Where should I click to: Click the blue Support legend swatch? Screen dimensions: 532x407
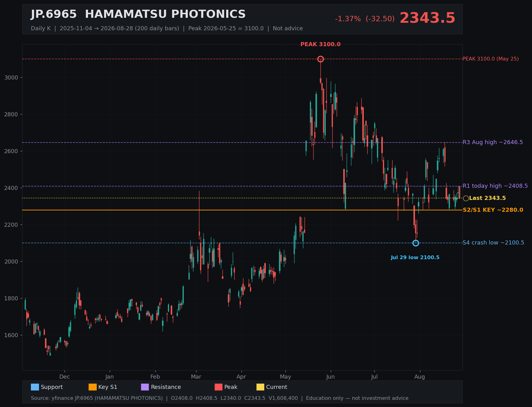[35, 387]
